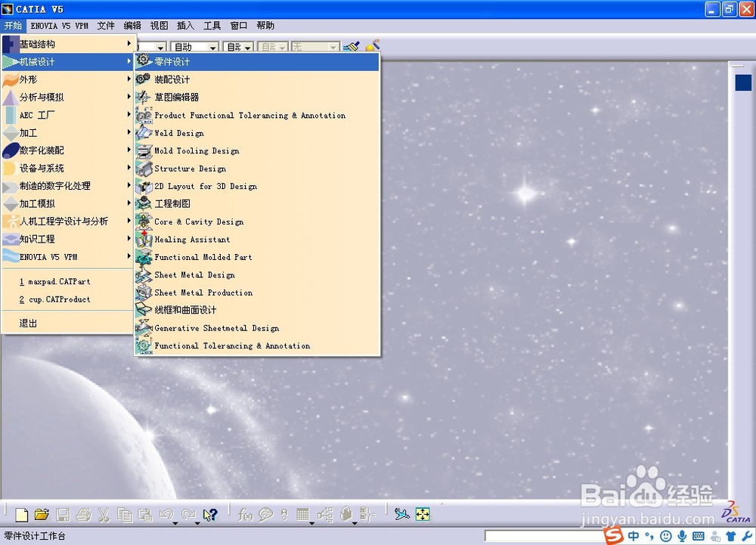
Task: Click the Sheet Metal Production icon
Action: (144, 293)
